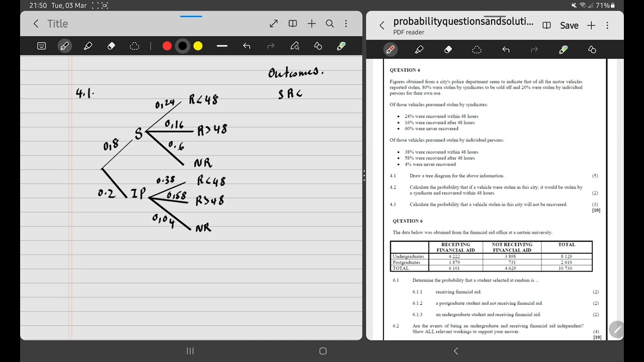
Task: Go back from the PDF reader
Action: [x=382, y=25]
